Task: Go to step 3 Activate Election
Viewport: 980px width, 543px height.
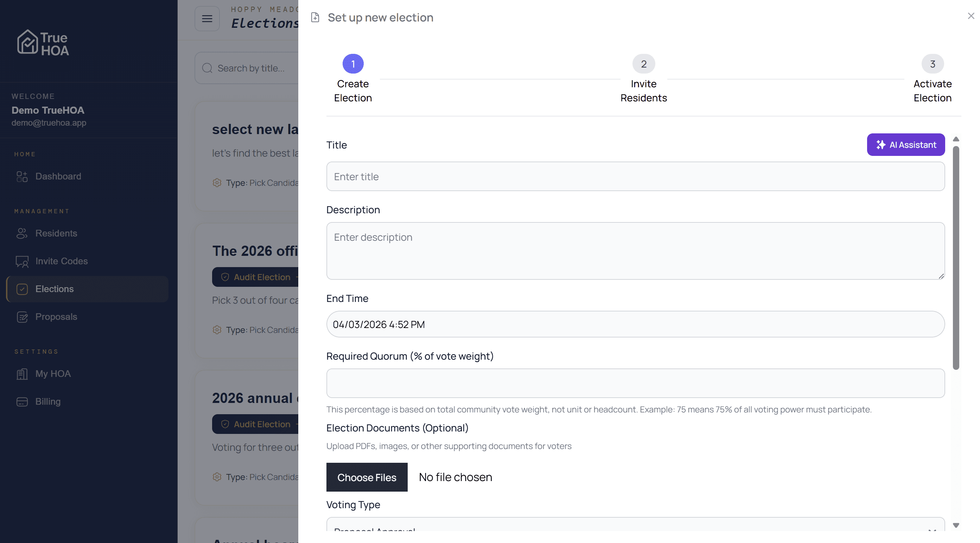Action: click(x=932, y=64)
